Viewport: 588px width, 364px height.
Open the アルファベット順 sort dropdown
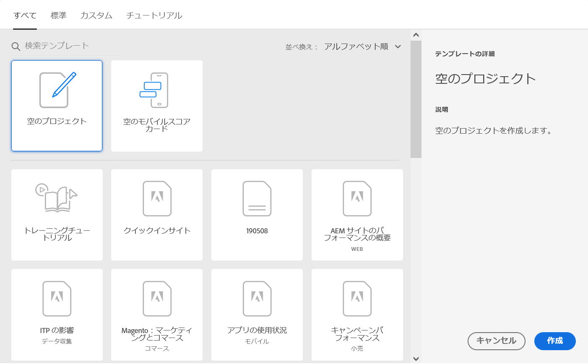(x=356, y=46)
